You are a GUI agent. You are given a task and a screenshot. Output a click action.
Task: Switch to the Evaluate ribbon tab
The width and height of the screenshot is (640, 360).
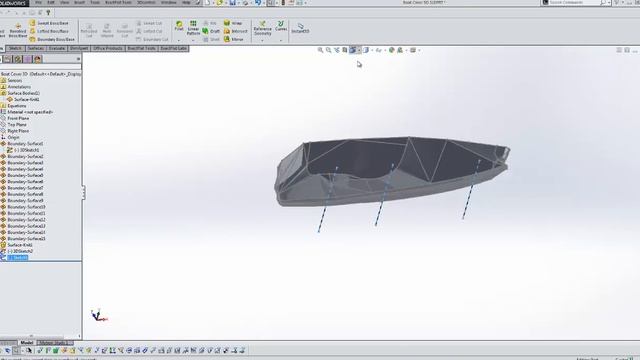57,48
